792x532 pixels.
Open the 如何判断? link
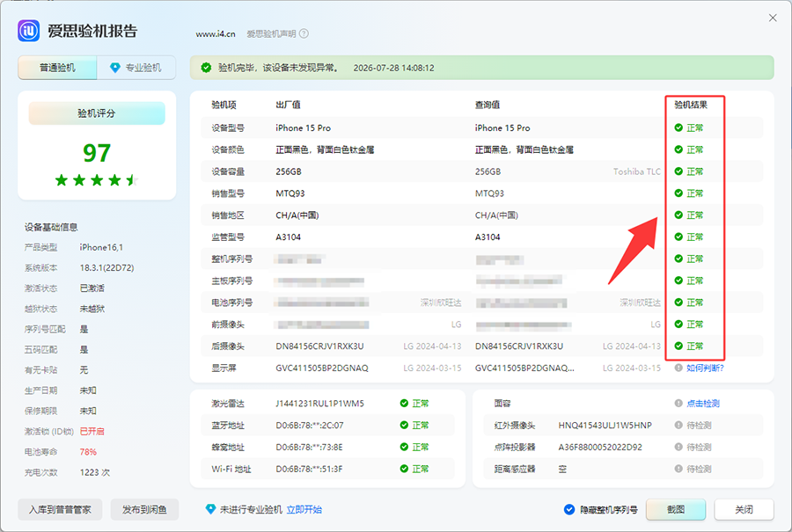[705, 368]
